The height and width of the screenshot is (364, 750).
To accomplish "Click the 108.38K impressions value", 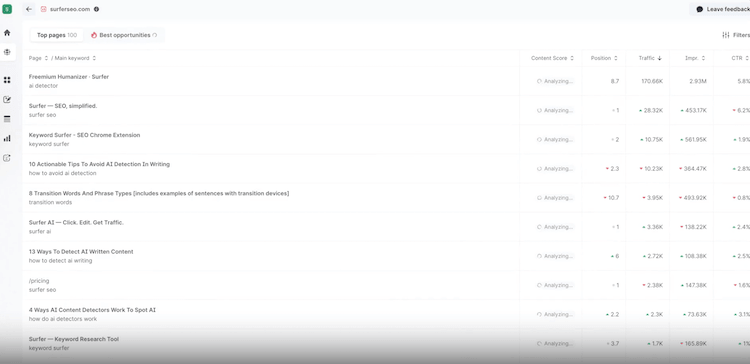I will point(696,256).
